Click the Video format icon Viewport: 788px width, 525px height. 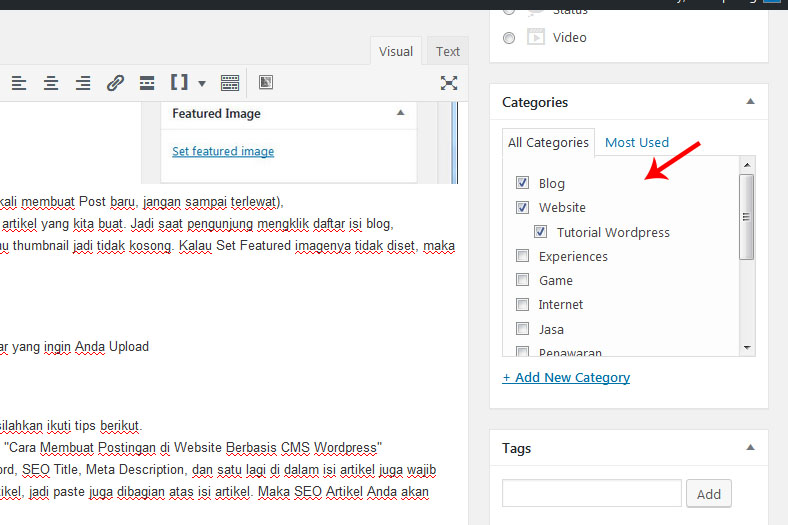pos(536,37)
